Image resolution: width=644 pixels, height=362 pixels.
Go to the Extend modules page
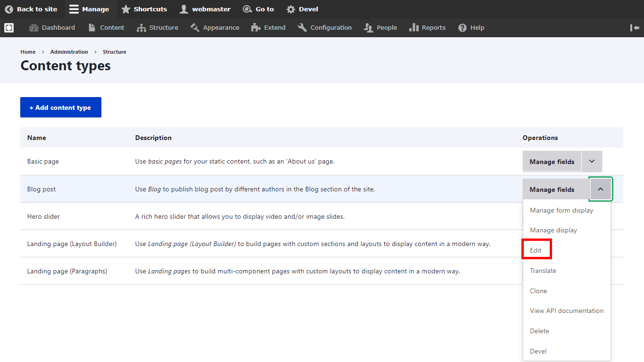click(268, 28)
